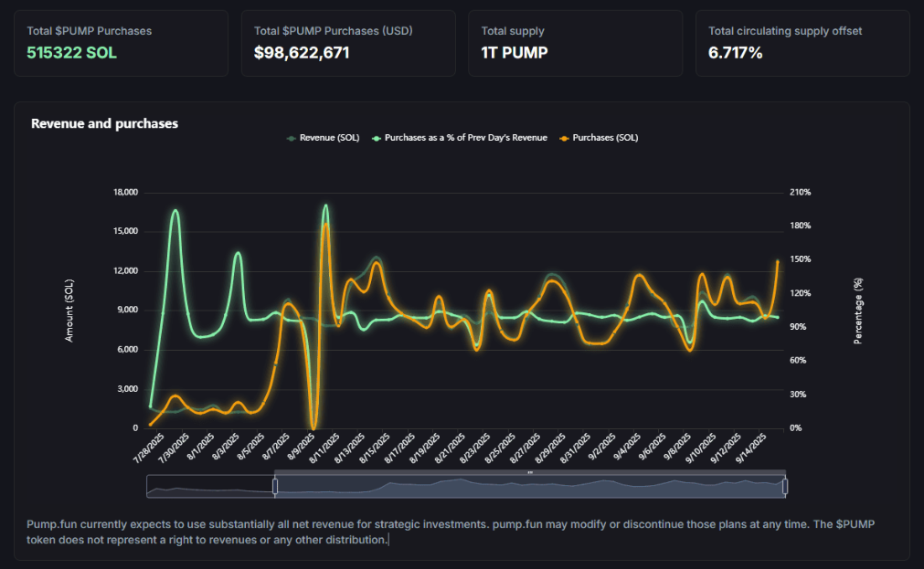Click the unselected left portion of range navigator
The image size is (924, 569).
pos(210,487)
